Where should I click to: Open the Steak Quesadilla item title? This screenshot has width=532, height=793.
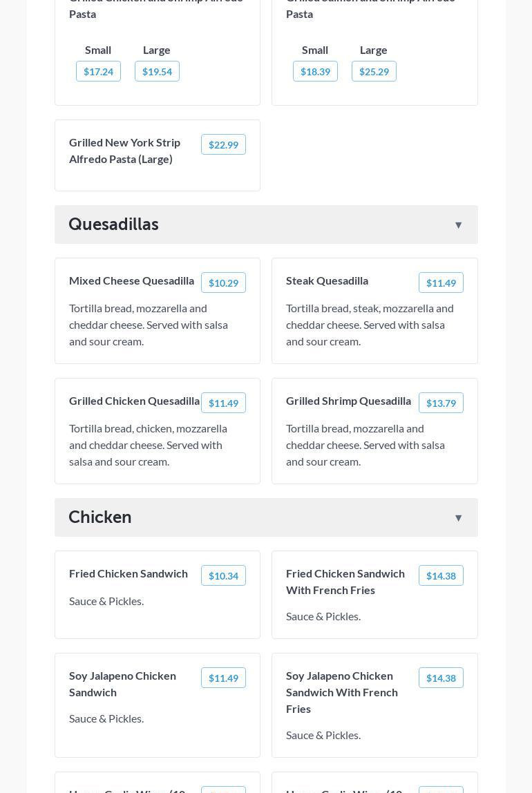[327, 280]
